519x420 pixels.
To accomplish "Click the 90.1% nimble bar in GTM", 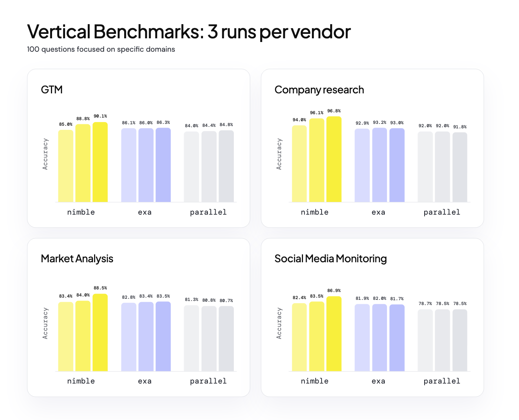I will point(100,162).
